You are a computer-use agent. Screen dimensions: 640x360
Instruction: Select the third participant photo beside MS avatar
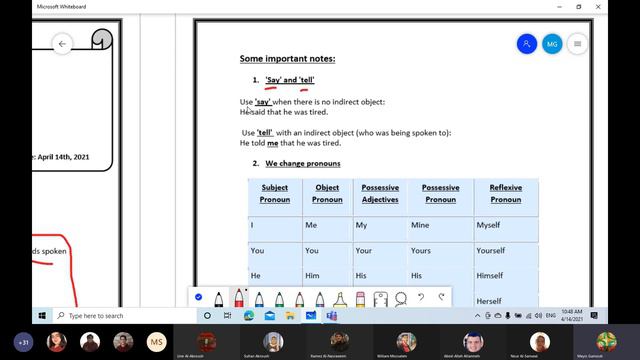pyautogui.click(x=123, y=342)
